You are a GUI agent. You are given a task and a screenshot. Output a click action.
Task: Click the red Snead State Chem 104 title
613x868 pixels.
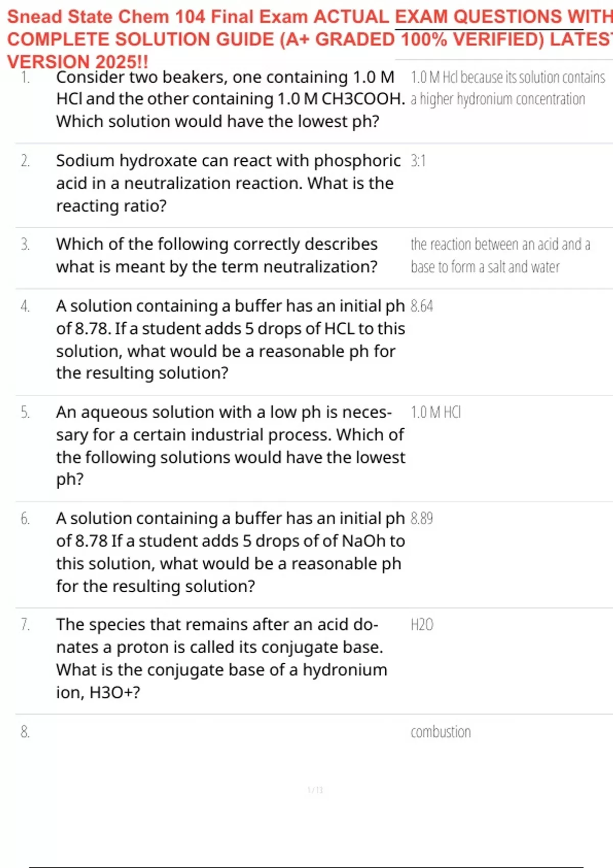[306, 39]
